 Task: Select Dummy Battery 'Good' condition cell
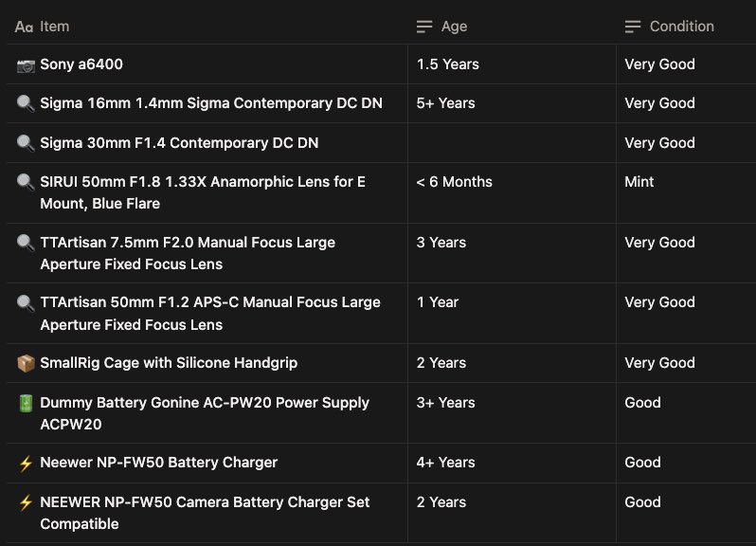point(686,413)
